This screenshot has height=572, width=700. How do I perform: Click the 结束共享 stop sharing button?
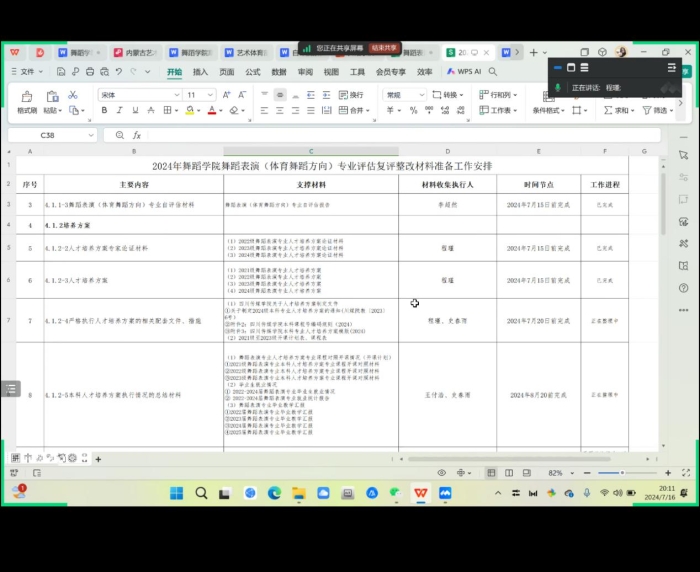(384, 47)
